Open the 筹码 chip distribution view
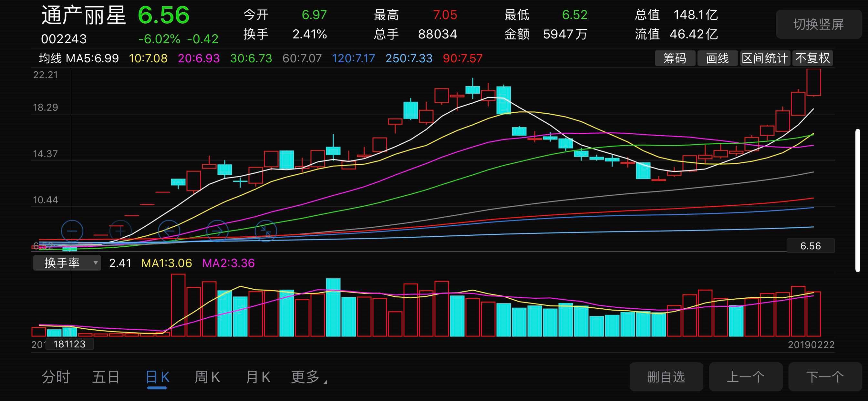This screenshot has width=868, height=401. [675, 58]
